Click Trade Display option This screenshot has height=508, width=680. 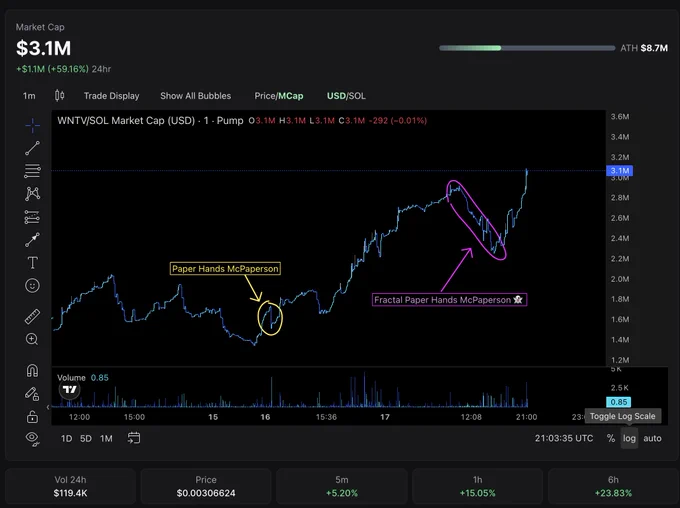pyautogui.click(x=111, y=96)
